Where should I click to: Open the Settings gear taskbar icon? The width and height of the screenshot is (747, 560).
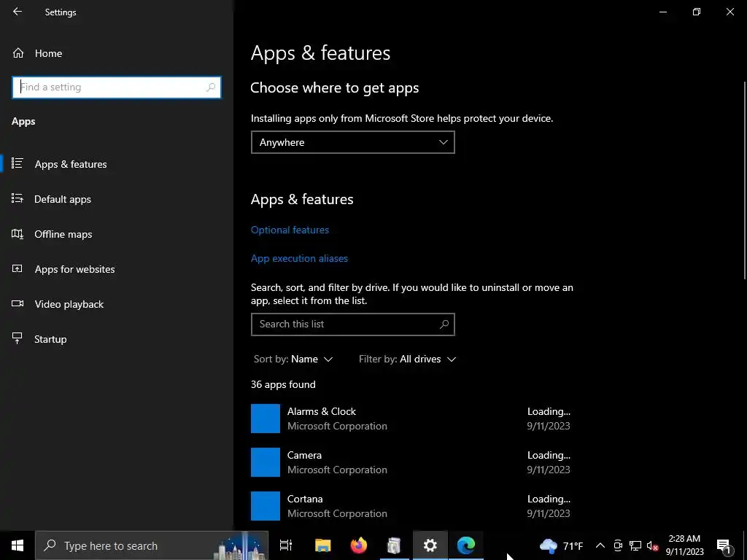[430, 545]
